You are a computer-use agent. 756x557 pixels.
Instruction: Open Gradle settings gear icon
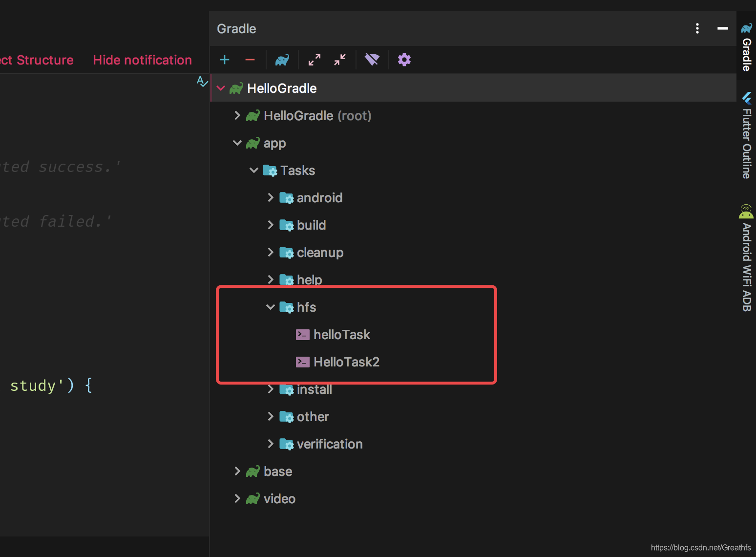point(404,60)
